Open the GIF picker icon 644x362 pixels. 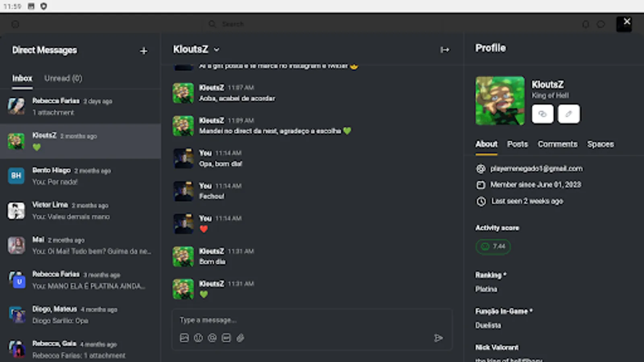pyautogui.click(x=226, y=338)
